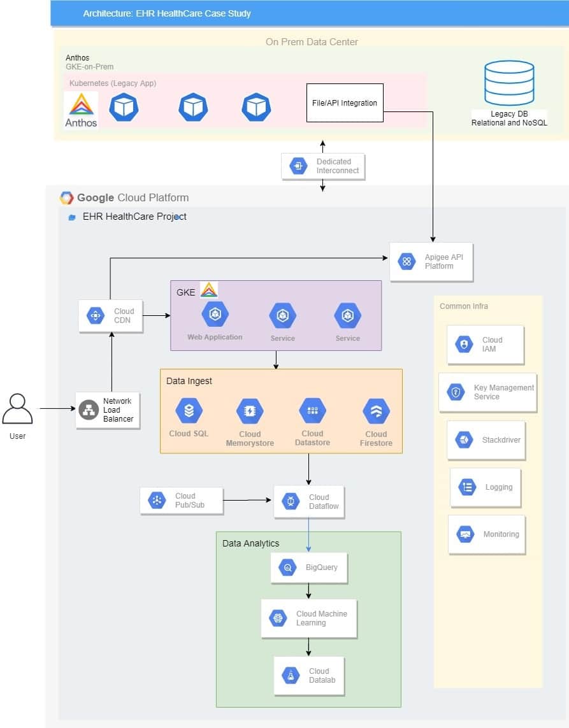
Task: Click the title 'Architecture: EHR HealthCare Case Study'
Action: click(x=167, y=13)
